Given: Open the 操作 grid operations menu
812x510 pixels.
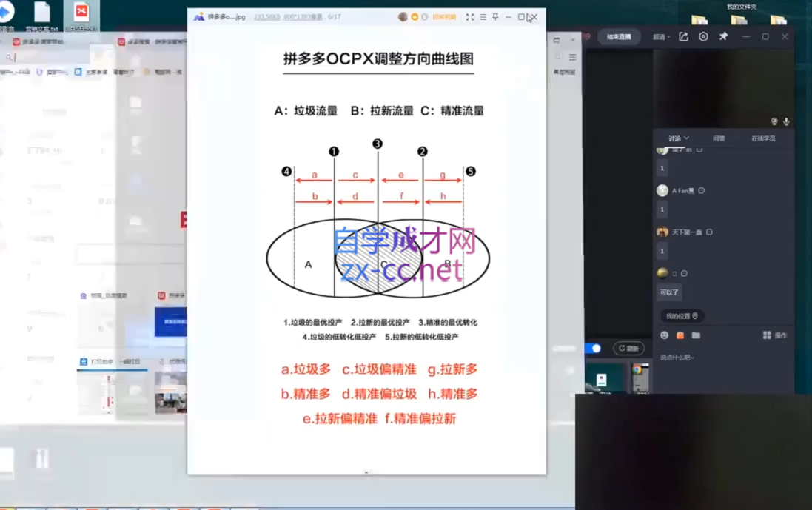Looking at the screenshot, I should point(775,335).
